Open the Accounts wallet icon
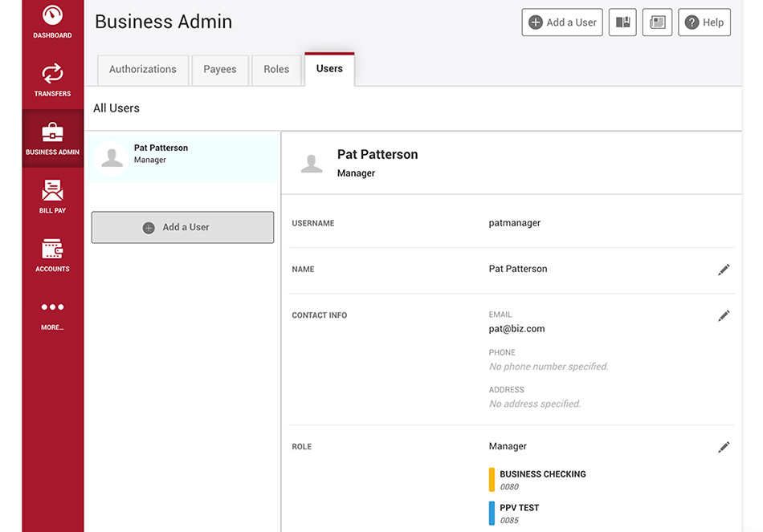763x532 pixels. (x=52, y=249)
